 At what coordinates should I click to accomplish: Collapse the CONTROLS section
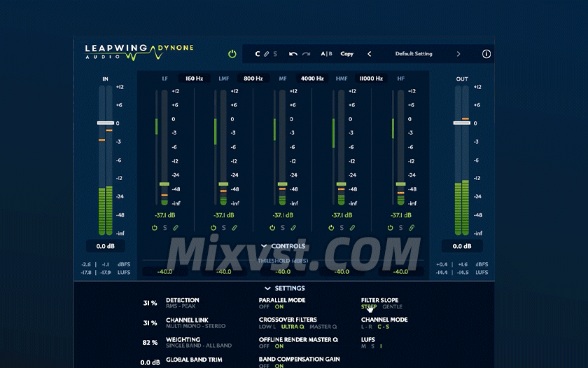(x=283, y=246)
